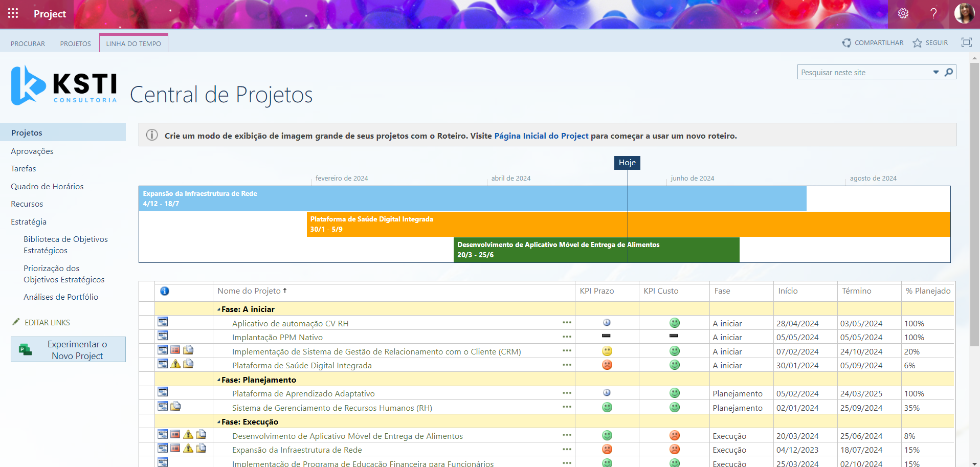This screenshot has height=467, width=980.
Task: Click the documents icon in the CRM row
Action: pos(188,350)
